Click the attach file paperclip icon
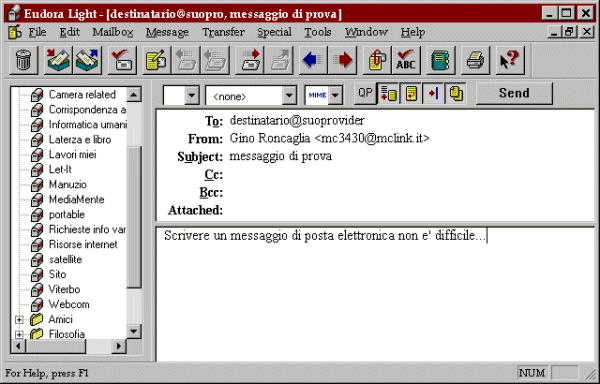The width and height of the screenshot is (600, 384). point(377,60)
